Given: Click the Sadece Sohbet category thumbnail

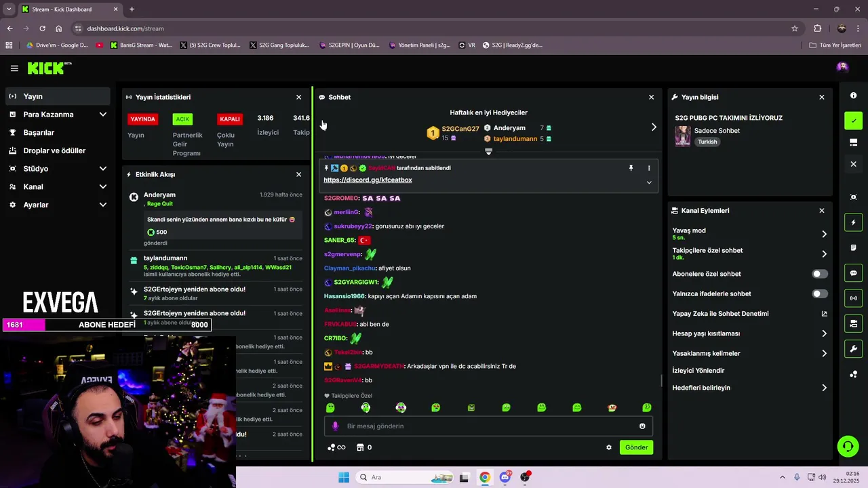Looking at the screenshot, I should click(x=682, y=136).
